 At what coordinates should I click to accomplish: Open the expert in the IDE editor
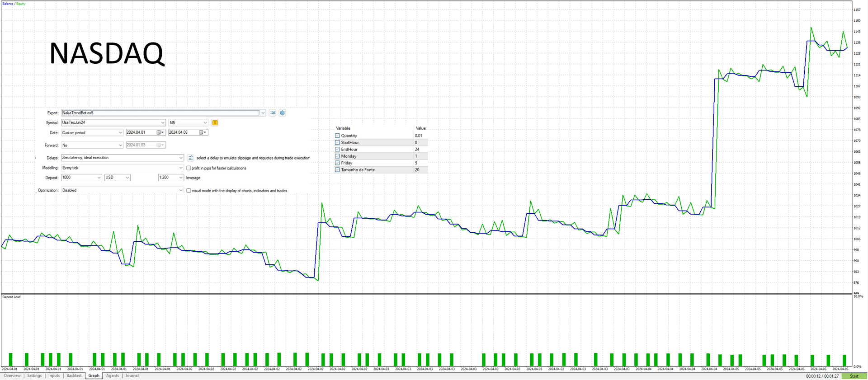[273, 113]
